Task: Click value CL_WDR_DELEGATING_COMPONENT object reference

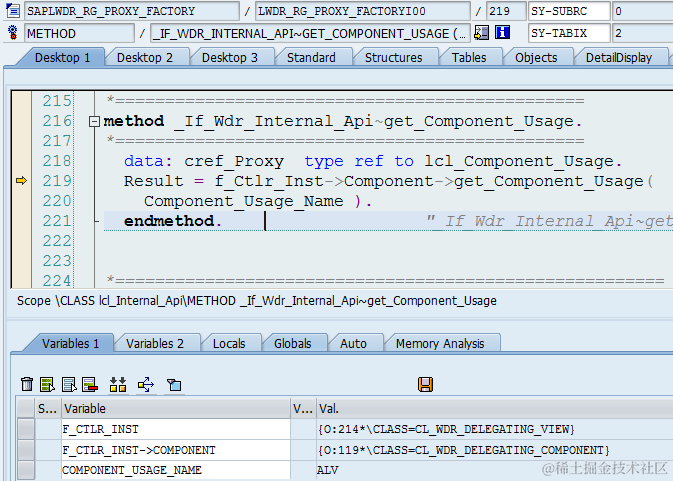Action: [464, 450]
